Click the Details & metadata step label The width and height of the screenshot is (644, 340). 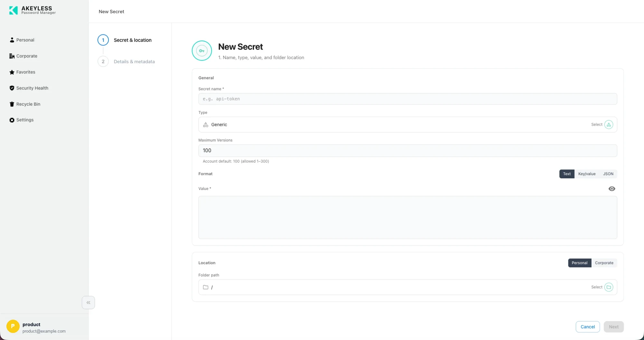tap(134, 61)
